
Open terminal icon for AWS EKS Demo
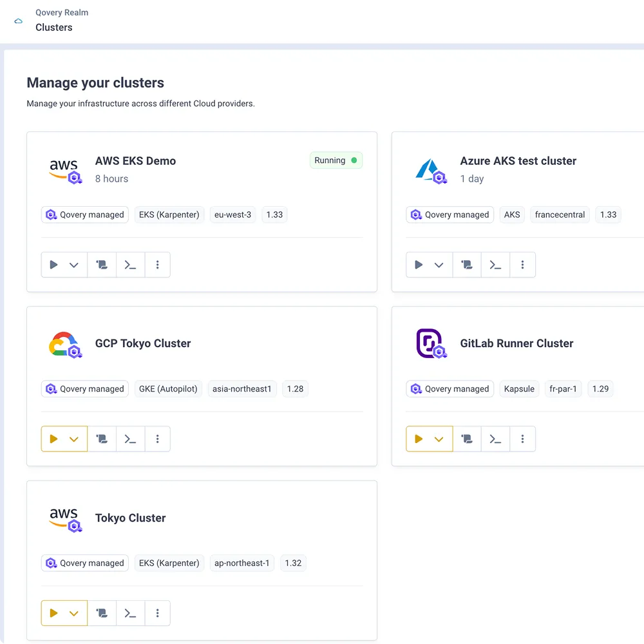130,265
